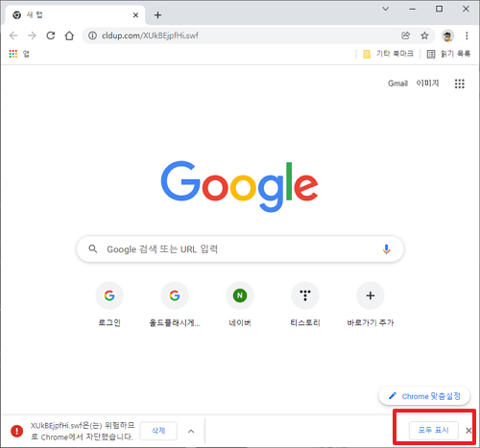Click the address bar URL cldup.com
The image size is (480, 448).
pos(150,35)
